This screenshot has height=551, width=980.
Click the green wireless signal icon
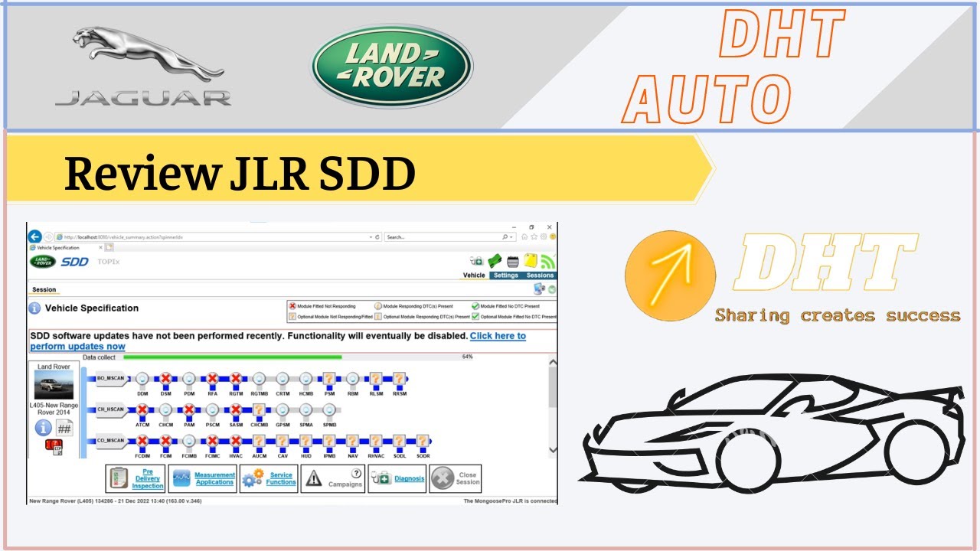(547, 261)
